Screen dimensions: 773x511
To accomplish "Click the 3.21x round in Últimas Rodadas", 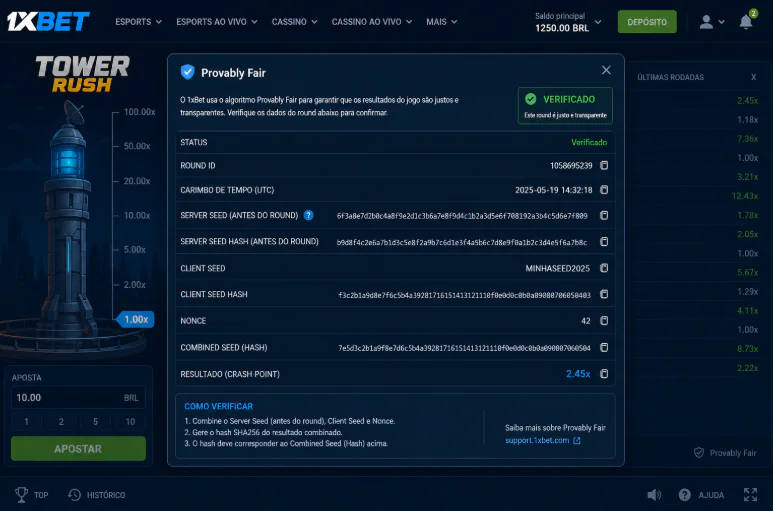I will [747, 177].
